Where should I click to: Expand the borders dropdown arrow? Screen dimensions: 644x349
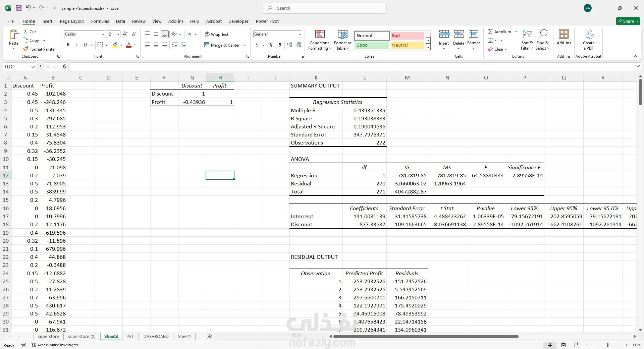pyautogui.click(x=106, y=45)
